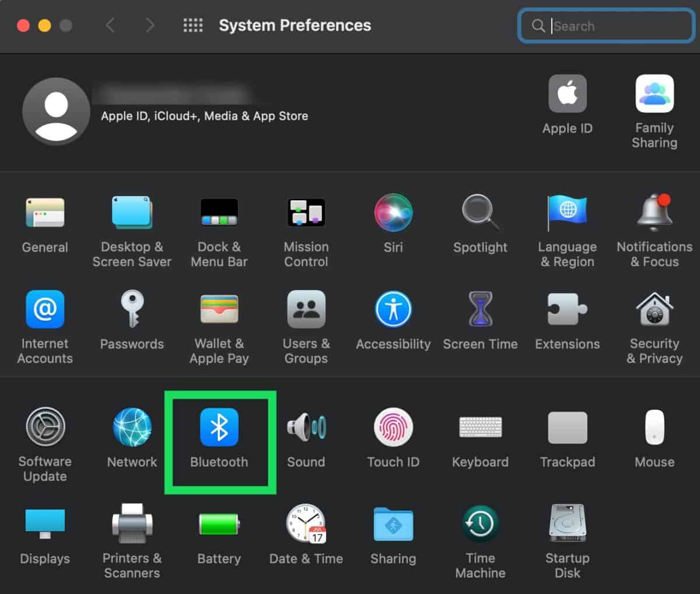700x594 pixels.
Task: Click the Search field
Action: 606,26
